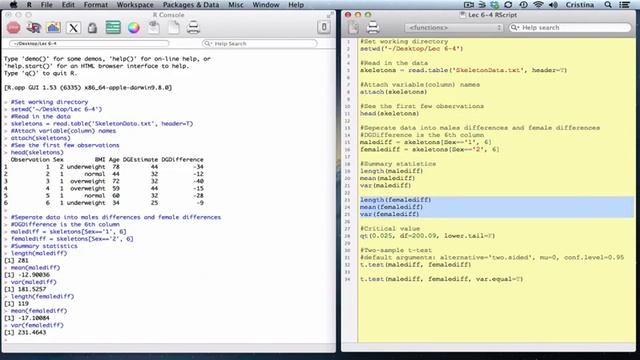Screen dimensions: 640x360
Task: Click the red Stop button in R Console
Action: tap(14, 28)
